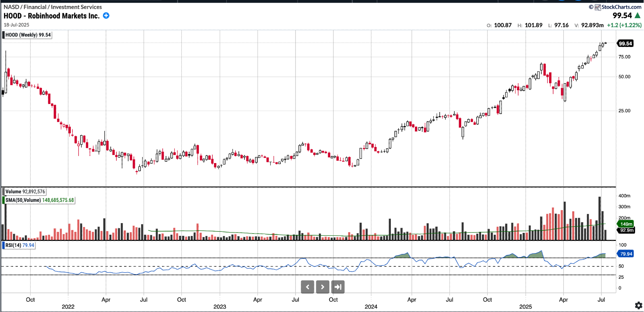644x312 pixels.
Task: Jump to latest chart period button
Action: [338, 287]
